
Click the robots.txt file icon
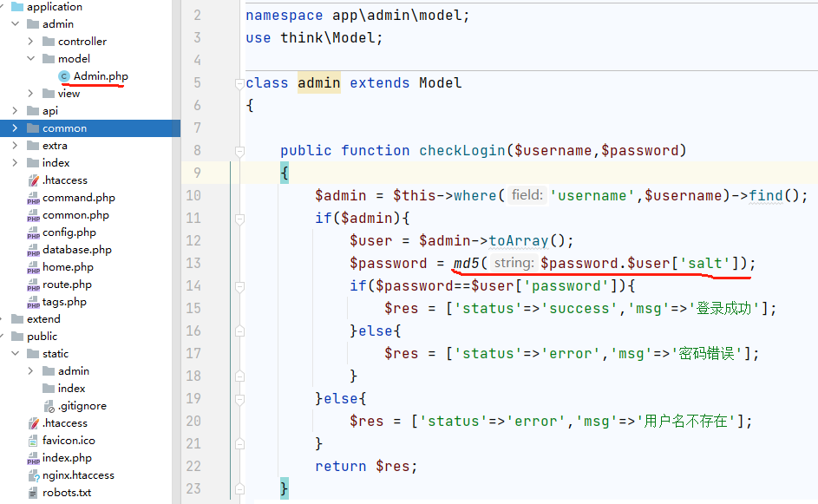coord(34,493)
